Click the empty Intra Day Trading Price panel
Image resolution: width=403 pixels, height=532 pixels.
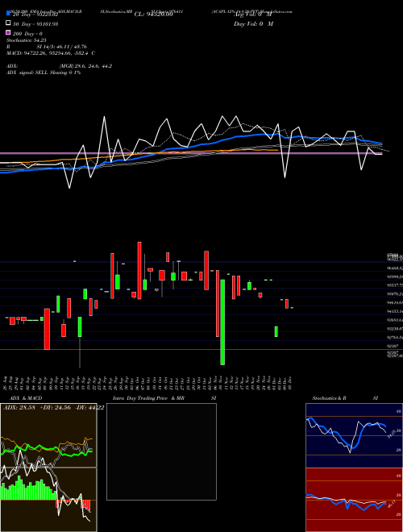(161, 451)
